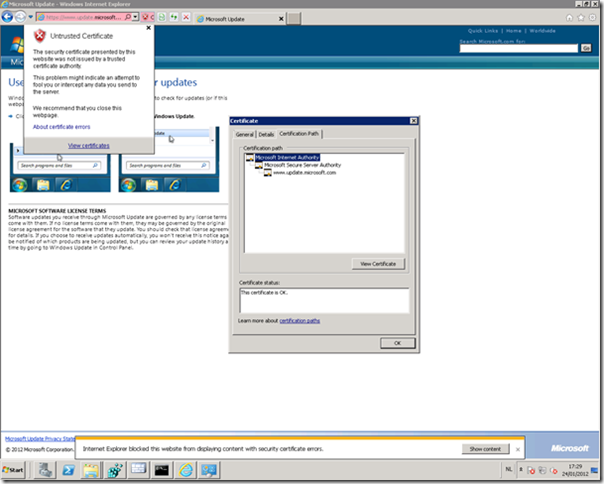Stop loading with the red X
604x484 pixels.
click(186, 17)
